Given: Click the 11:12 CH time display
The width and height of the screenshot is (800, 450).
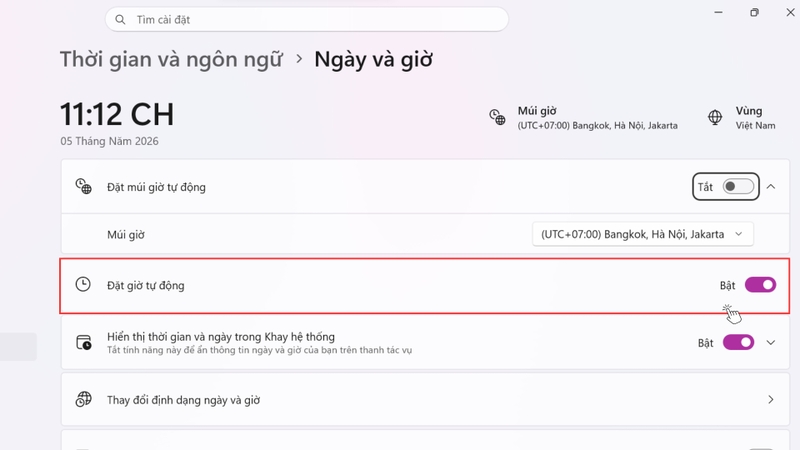Looking at the screenshot, I should pyautogui.click(x=117, y=114).
